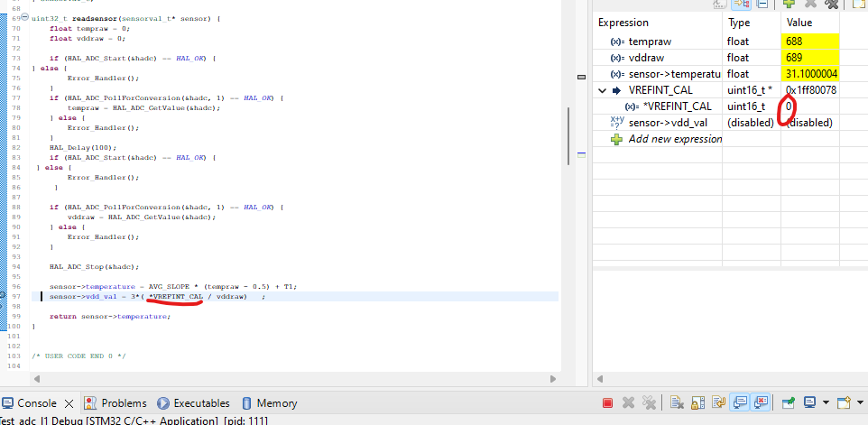The image size is (868, 425).
Task: Click float tempraw declaration on line 70
Action: pyautogui.click(x=89, y=28)
